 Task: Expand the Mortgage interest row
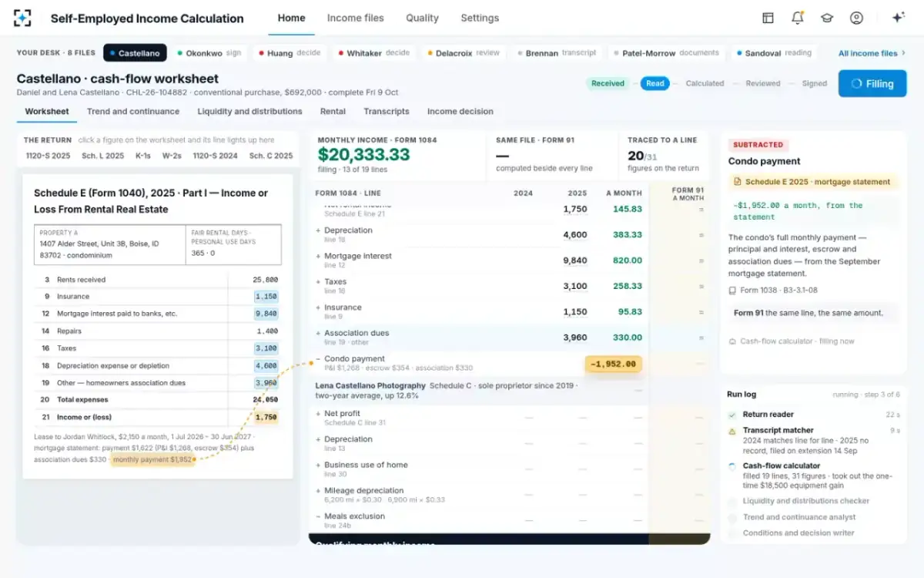click(x=318, y=256)
